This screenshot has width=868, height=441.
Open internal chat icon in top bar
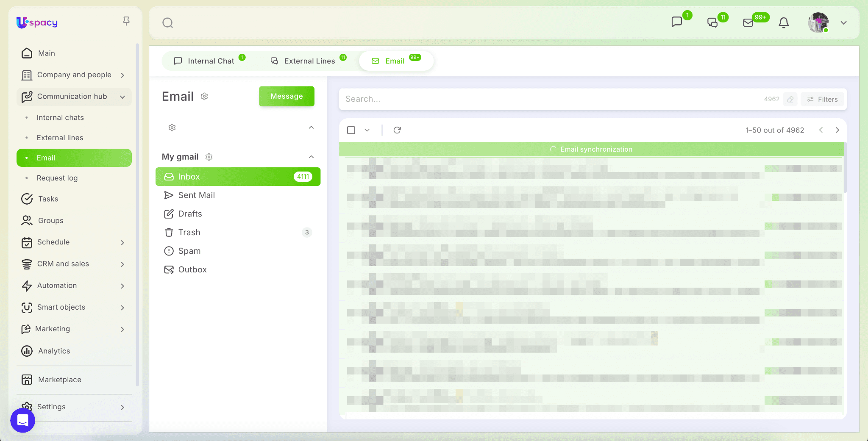click(x=677, y=22)
